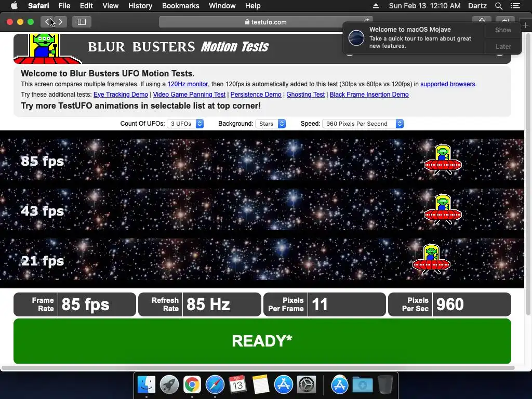This screenshot has height=399, width=532.
Task: Open the History menu
Action: click(140, 6)
